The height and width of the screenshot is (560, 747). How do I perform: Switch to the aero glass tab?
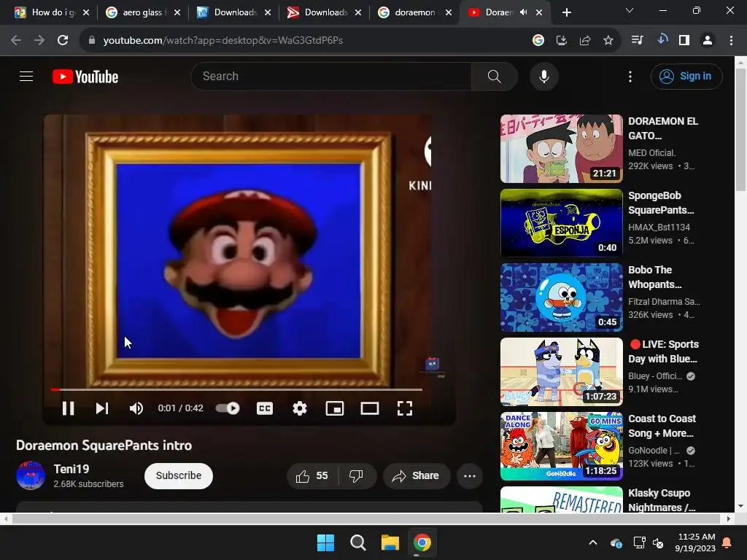pos(143,12)
